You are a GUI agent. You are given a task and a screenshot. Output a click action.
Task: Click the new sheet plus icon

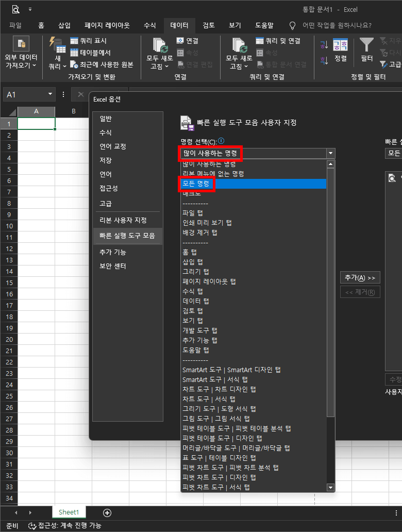tap(107, 512)
